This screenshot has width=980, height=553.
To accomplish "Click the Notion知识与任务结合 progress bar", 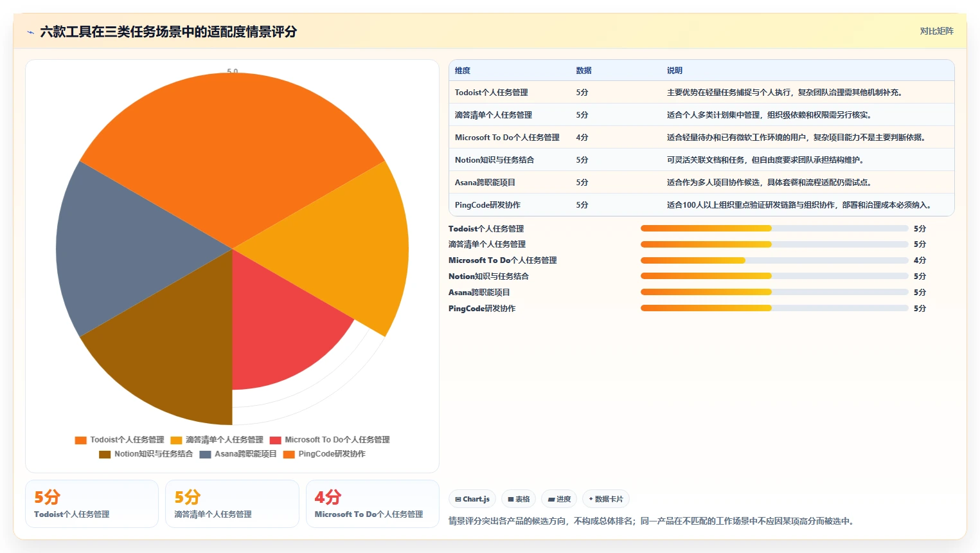I will click(x=774, y=276).
